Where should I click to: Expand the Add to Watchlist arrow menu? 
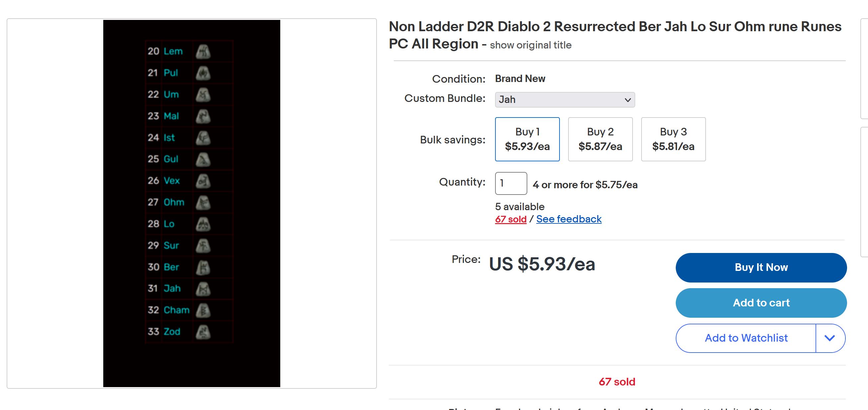[829, 338]
